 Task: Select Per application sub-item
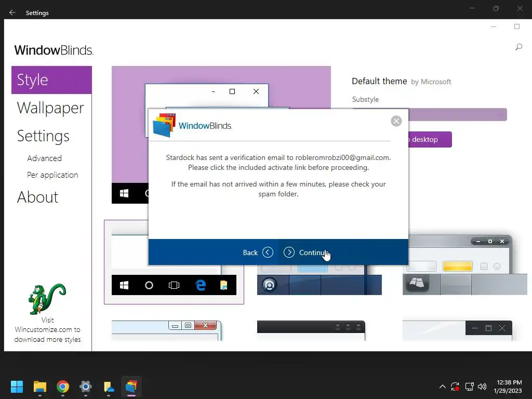pyautogui.click(x=52, y=175)
